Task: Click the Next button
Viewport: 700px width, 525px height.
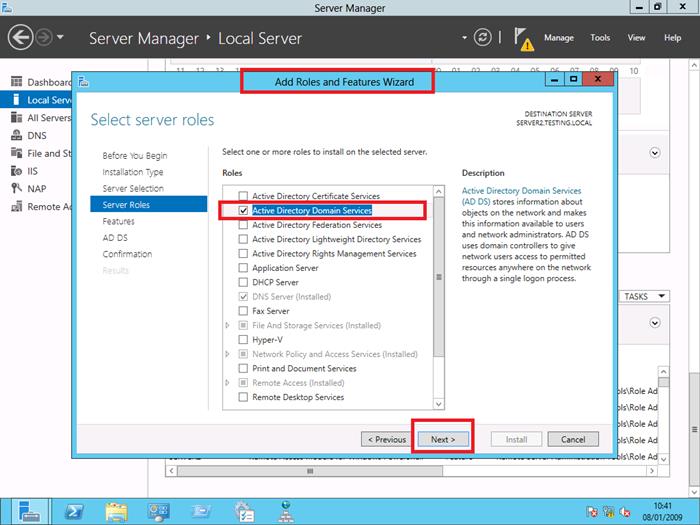Action: (x=443, y=439)
